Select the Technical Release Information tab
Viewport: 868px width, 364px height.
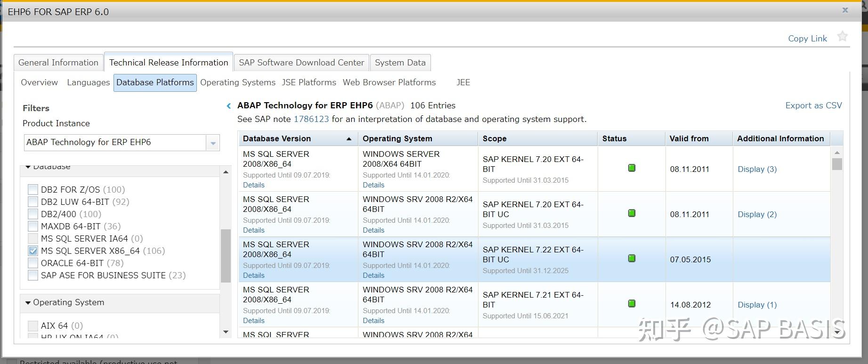169,63
